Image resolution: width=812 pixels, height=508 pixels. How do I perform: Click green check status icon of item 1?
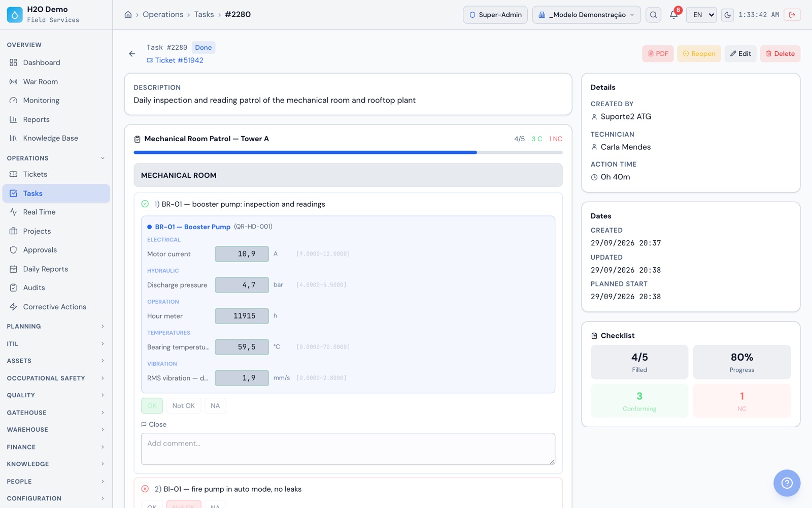145,204
